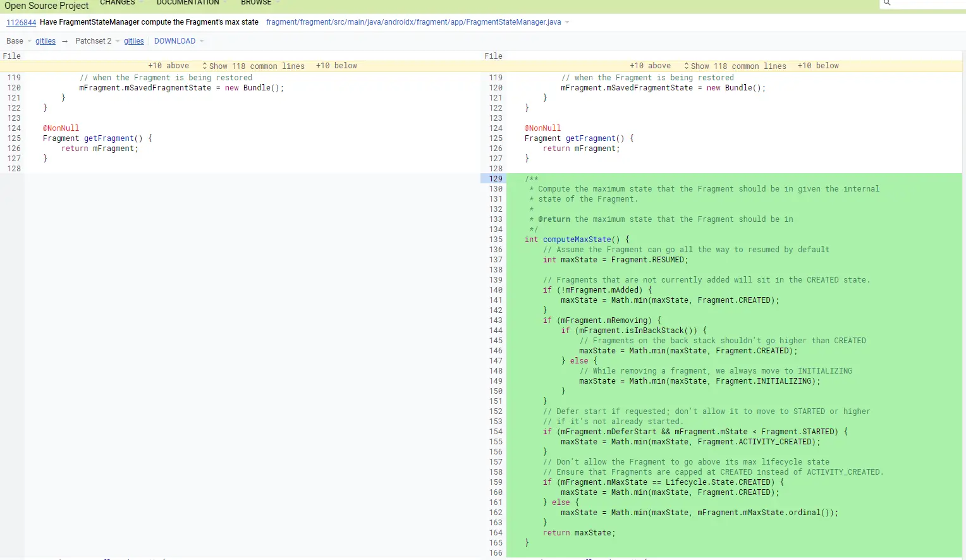The width and height of the screenshot is (966, 560).
Task: Show +10 above in left pane
Action: (169, 66)
